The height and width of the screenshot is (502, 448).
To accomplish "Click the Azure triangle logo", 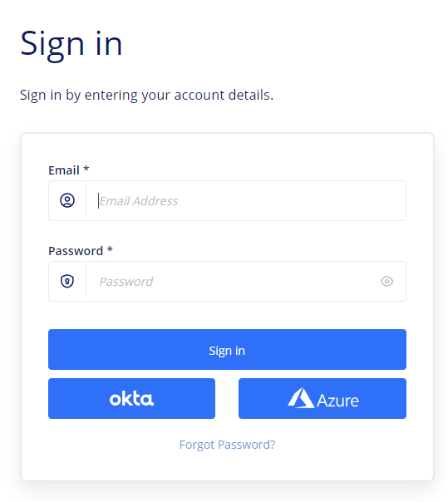I will point(301,398).
